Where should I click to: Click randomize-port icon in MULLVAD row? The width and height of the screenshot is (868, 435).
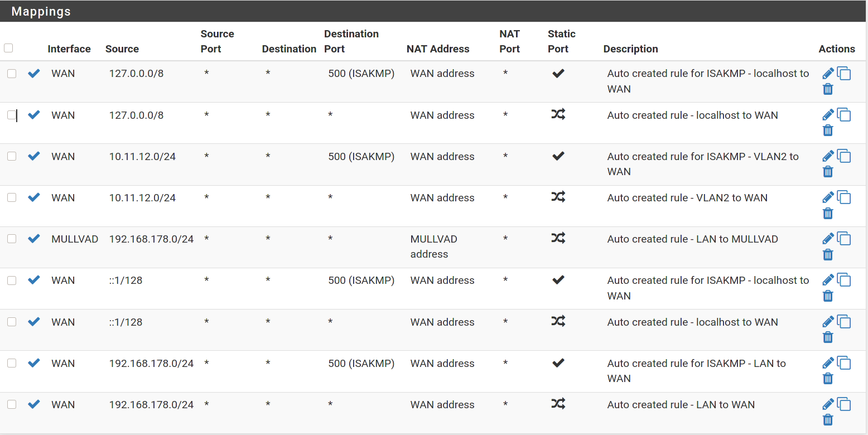pos(558,239)
